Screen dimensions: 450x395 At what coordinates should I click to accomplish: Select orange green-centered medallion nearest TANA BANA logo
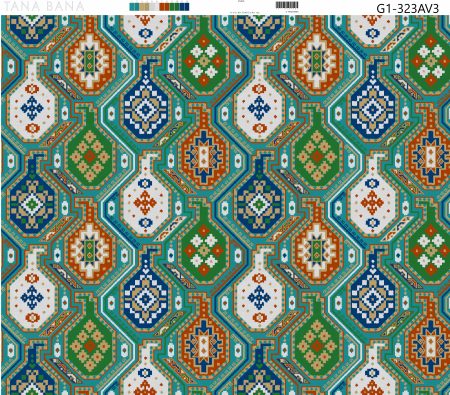89,61
